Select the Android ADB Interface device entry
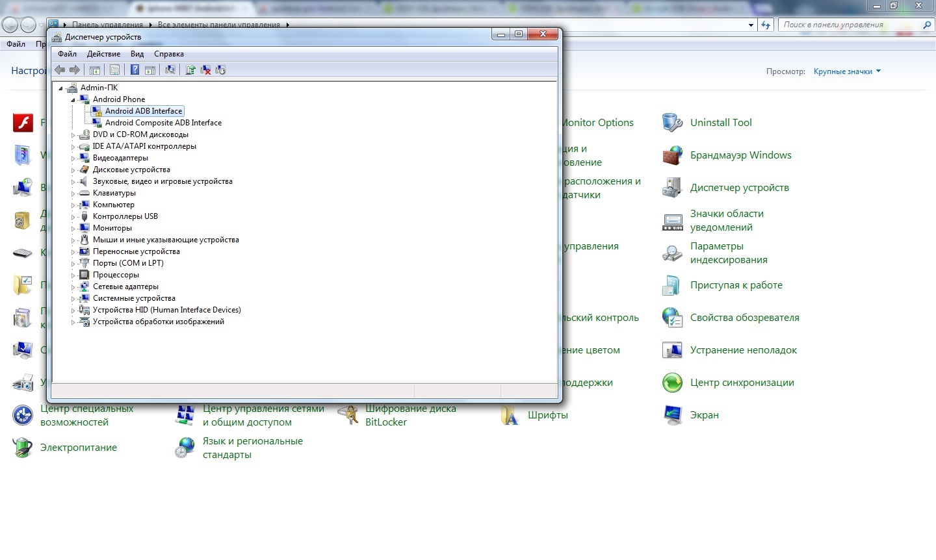Image resolution: width=936 pixels, height=560 pixels. (144, 111)
